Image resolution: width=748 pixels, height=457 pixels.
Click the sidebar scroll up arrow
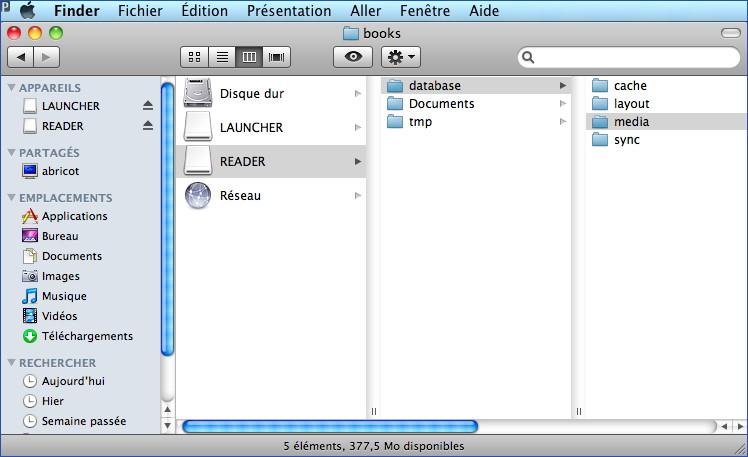click(167, 409)
